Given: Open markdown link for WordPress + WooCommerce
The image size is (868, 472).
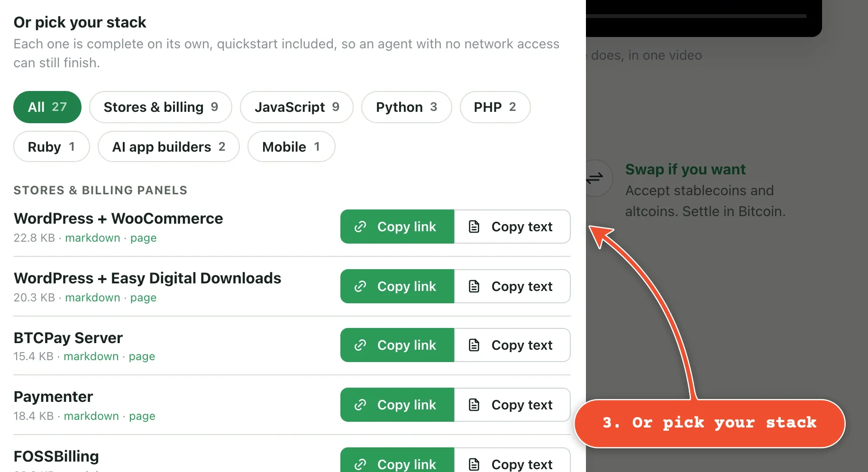Looking at the screenshot, I should (x=93, y=238).
